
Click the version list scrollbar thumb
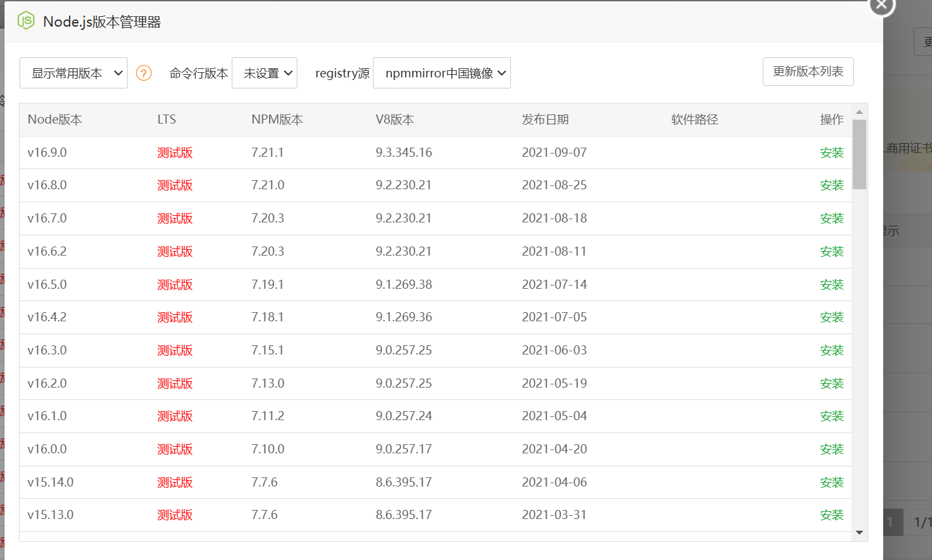[859, 154]
